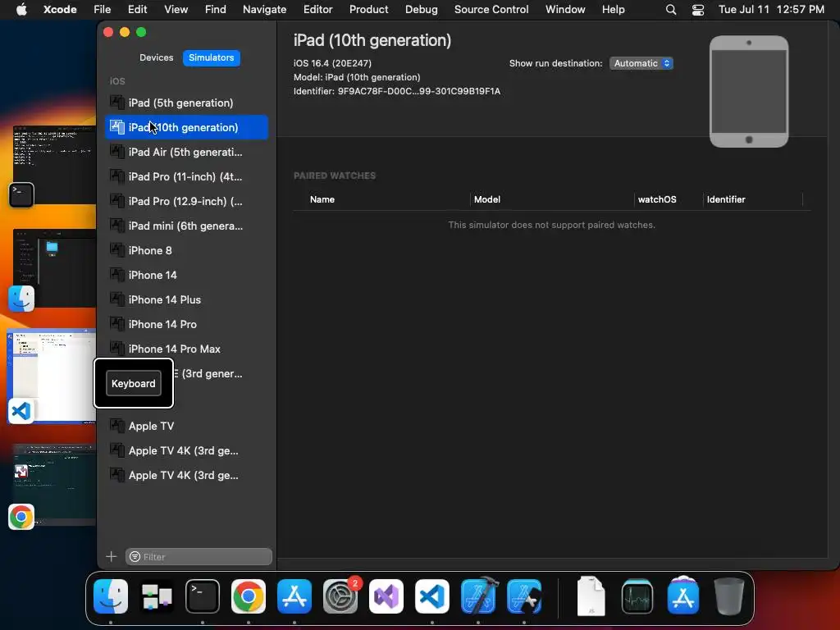Select iPhone 8 simulator

point(186,251)
